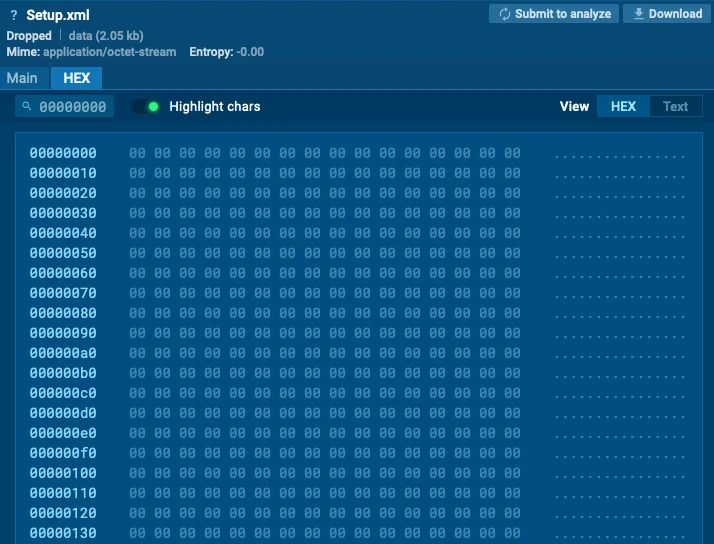
Task: Select offset row 00000100
Action: point(63,473)
